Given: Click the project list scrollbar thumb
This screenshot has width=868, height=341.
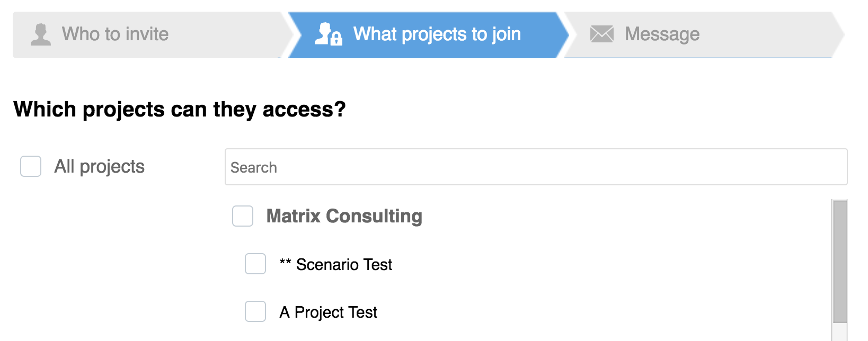Looking at the screenshot, I should click(x=839, y=261).
